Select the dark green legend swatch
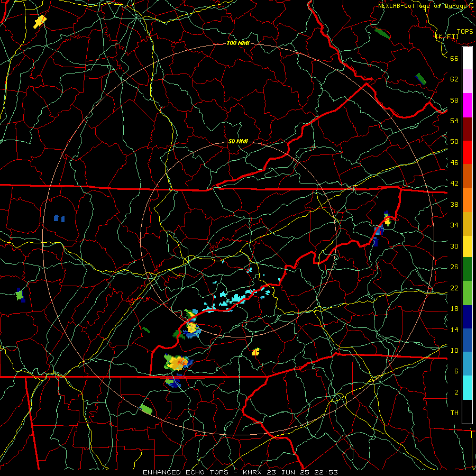This screenshot has width=476, height=476. 467,269
